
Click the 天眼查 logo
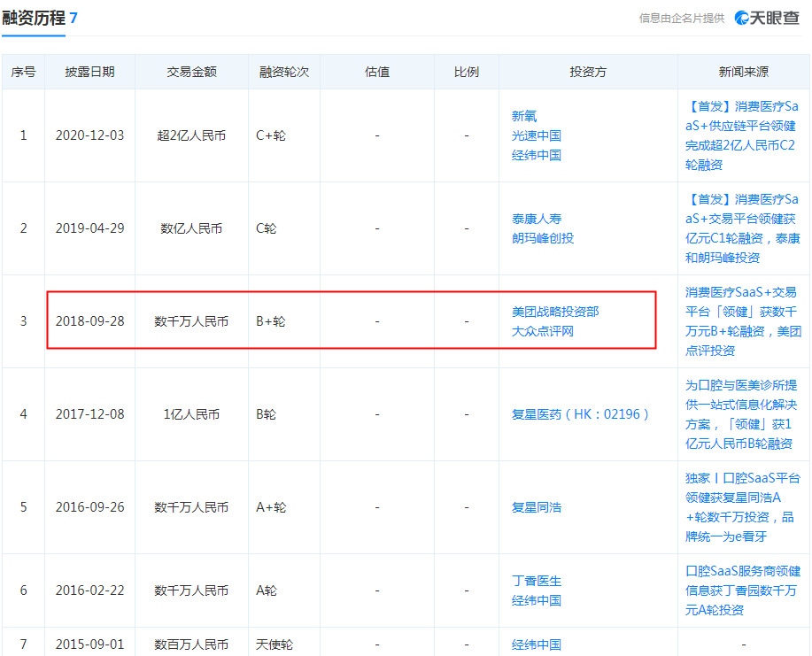pyautogui.click(x=767, y=18)
